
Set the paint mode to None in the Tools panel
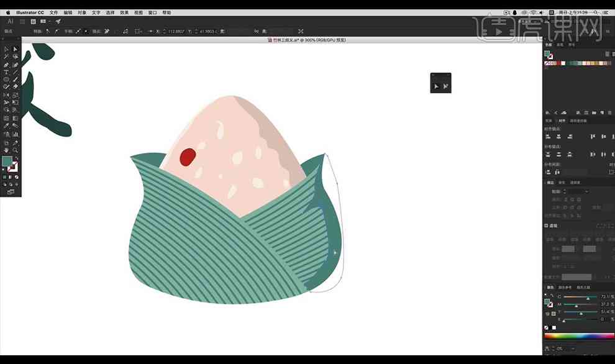[x=17, y=177]
